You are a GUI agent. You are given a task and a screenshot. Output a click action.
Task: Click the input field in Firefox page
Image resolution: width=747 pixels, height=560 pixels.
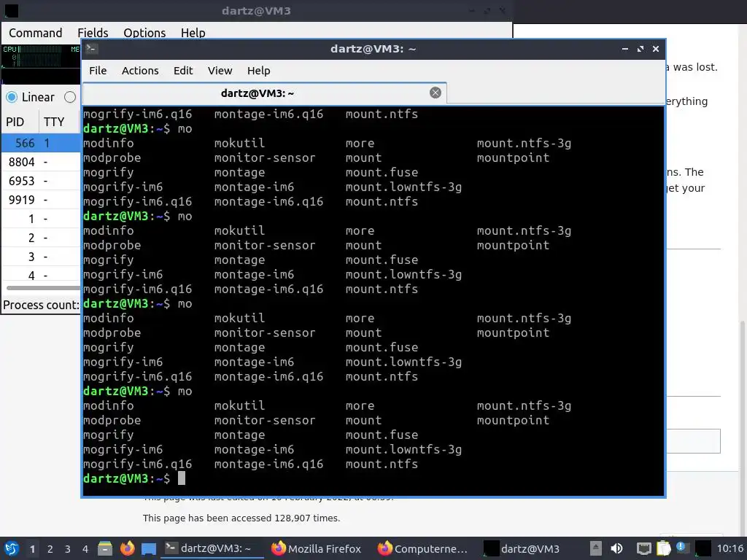(693, 441)
